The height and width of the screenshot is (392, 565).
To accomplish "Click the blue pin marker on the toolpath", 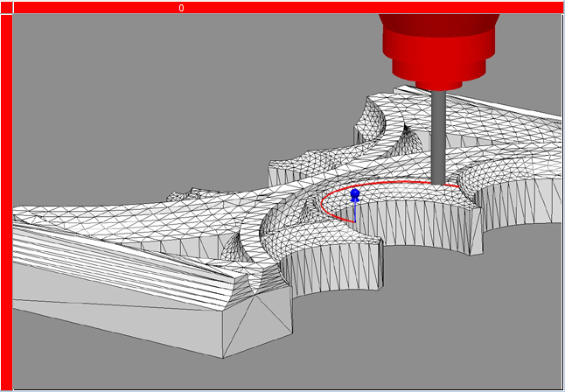I will click(354, 198).
